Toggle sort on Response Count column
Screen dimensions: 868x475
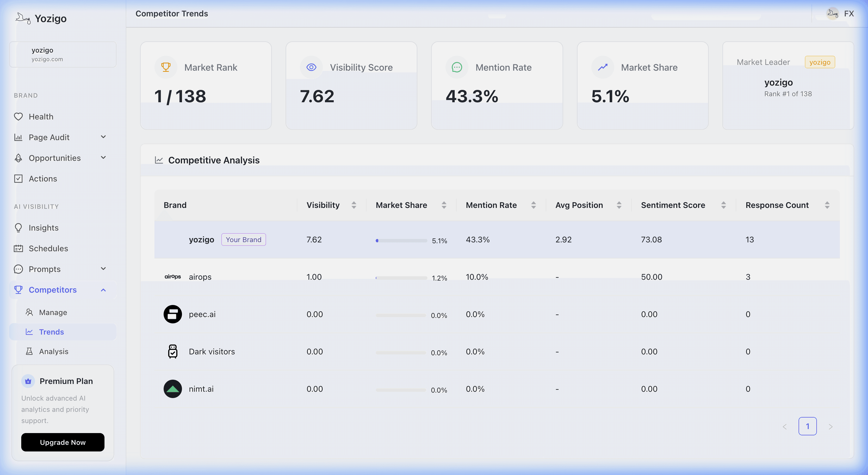click(x=827, y=205)
